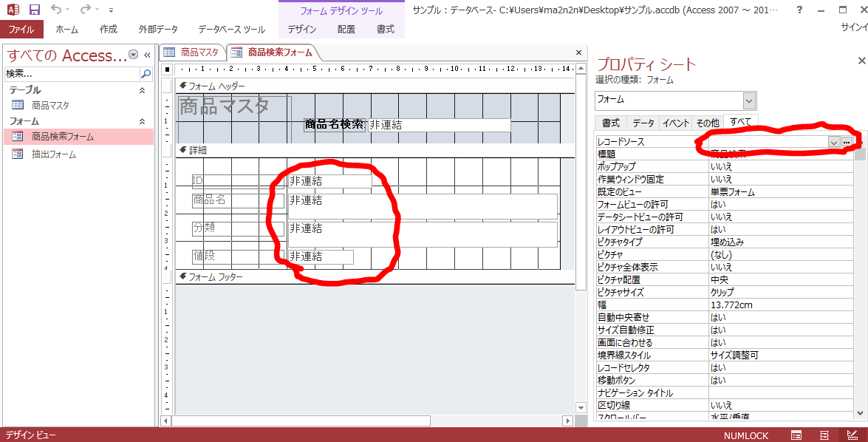Switch to 書式 tab in property sheet

coord(611,123)
